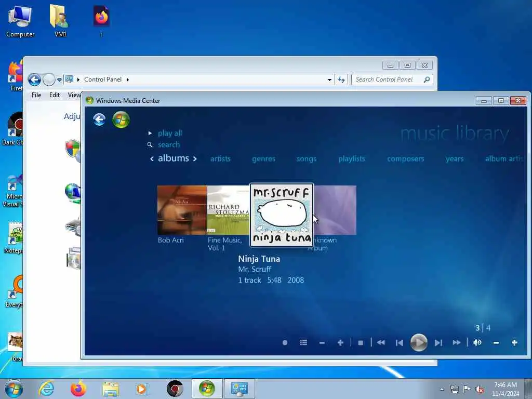Switch to songs view
This screenshot has height=399, width=532.
307,159
